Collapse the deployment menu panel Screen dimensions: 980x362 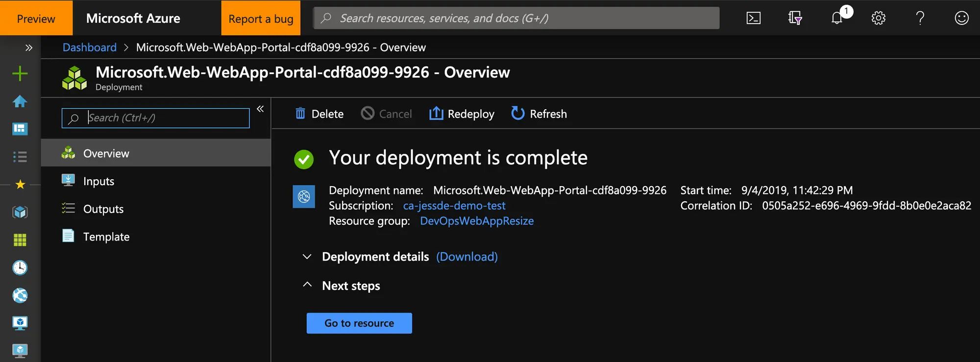tap(260, 109)
